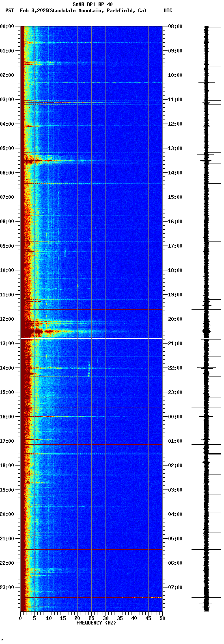This screenshot has width=224, height=644.
Task: Click the PST time label '02:00'
Action: (7, 75)
